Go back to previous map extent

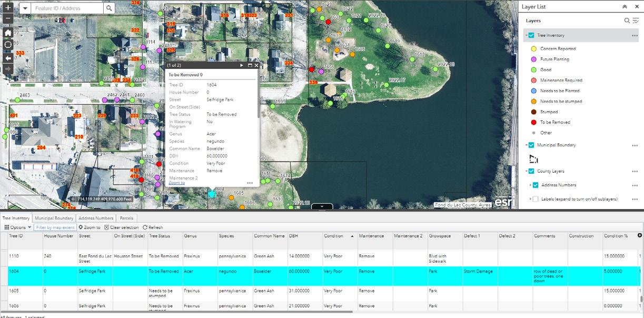point(8,57)
